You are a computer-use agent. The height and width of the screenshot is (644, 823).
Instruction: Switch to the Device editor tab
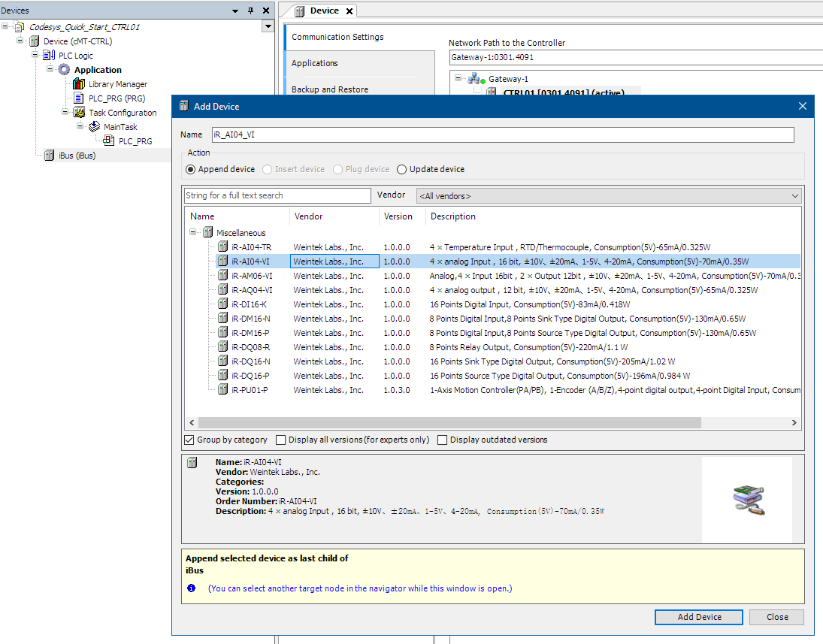[x=325, y=11]
